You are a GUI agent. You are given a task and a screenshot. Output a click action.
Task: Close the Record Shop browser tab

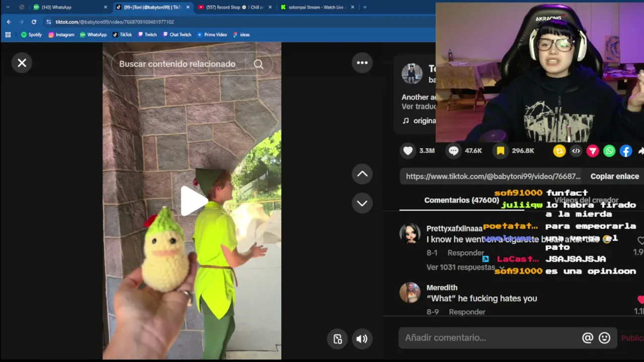tap(270, 7)
